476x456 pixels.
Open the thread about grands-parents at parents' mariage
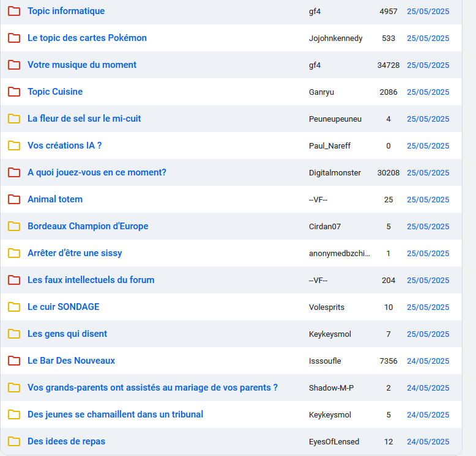(x=152, y=388)
